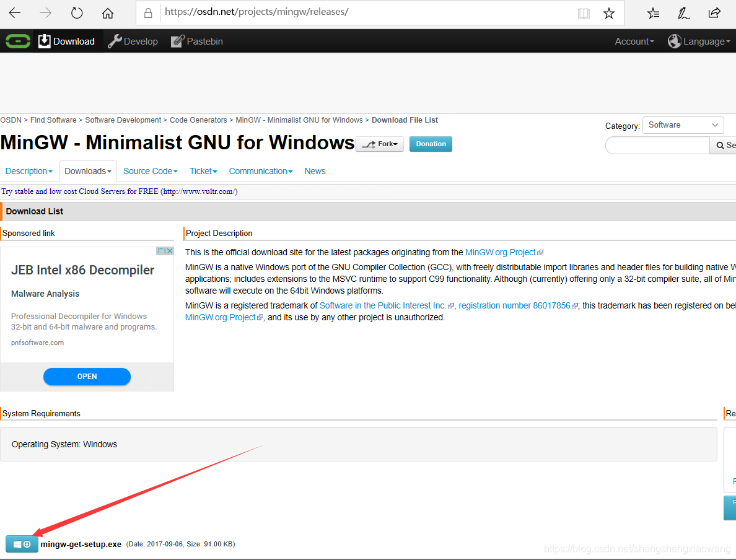Open the Category Software dropdown
Image resolution: width=736 pixels, height=560 pixels.
[x=683, y=125]
